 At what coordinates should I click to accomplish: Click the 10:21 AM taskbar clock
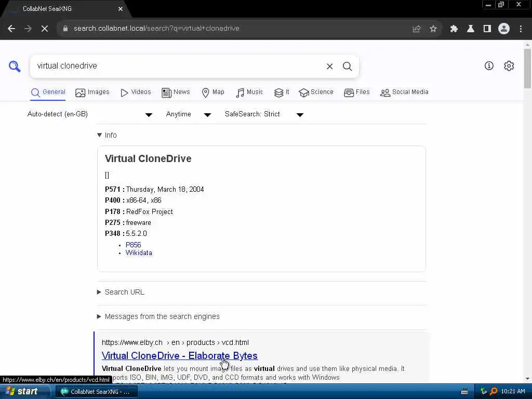(513, 392)
